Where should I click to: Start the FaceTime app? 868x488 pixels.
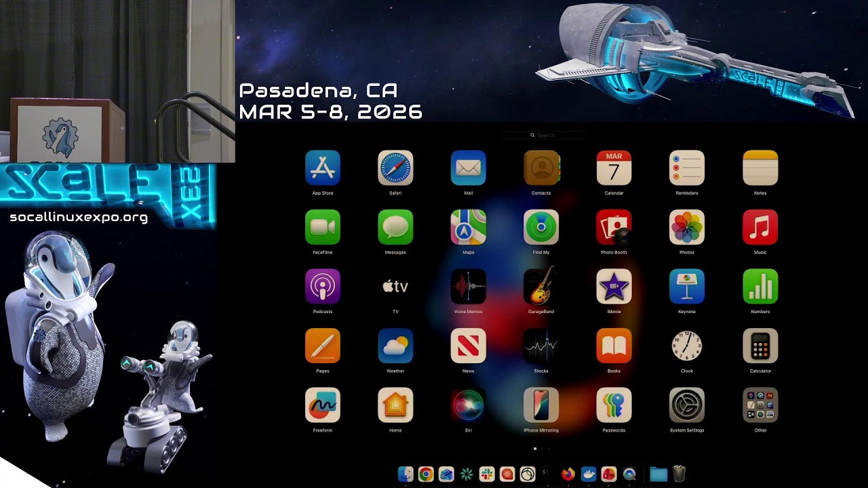click(x=323, y=227)
